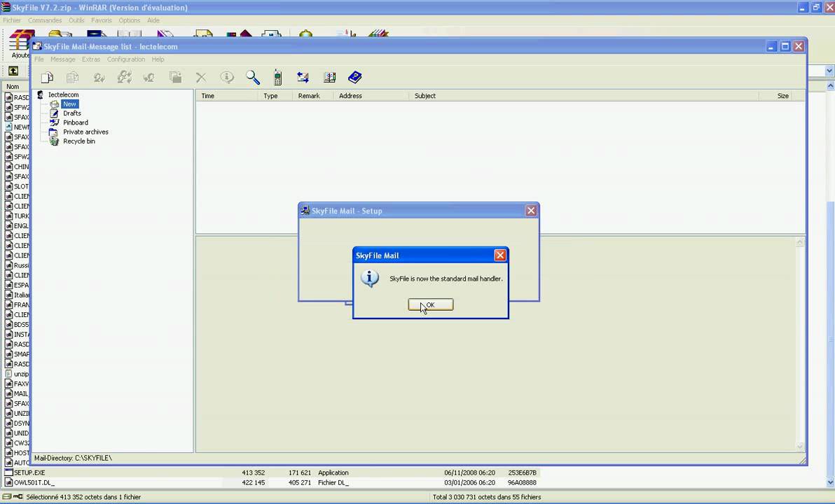Open WinRAR Fichier menu
The width and height of the screenshot is (835, 504).
[x=12, y=20]
